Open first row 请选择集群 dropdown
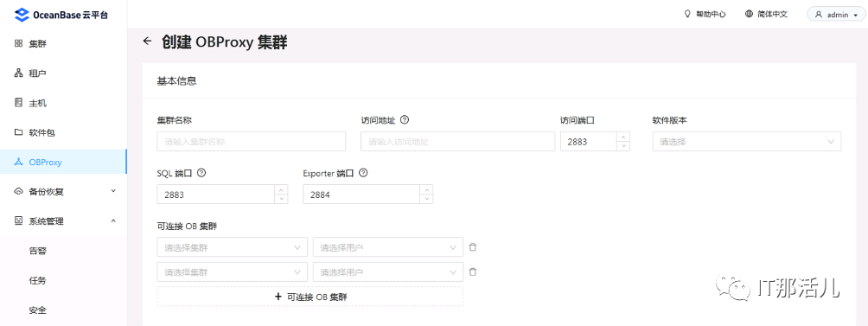The height and width of the screenshot is (326, 868). point(232,247)
